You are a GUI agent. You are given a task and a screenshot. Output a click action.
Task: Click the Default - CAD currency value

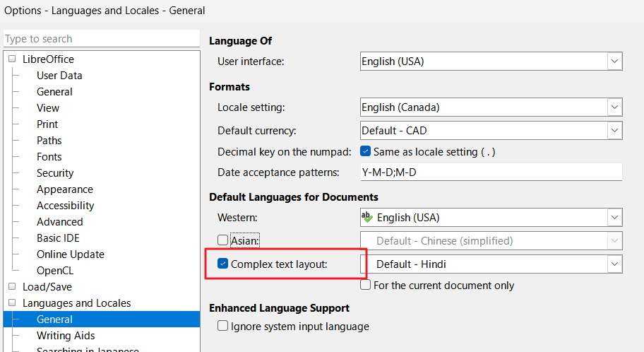pos(394,130)
